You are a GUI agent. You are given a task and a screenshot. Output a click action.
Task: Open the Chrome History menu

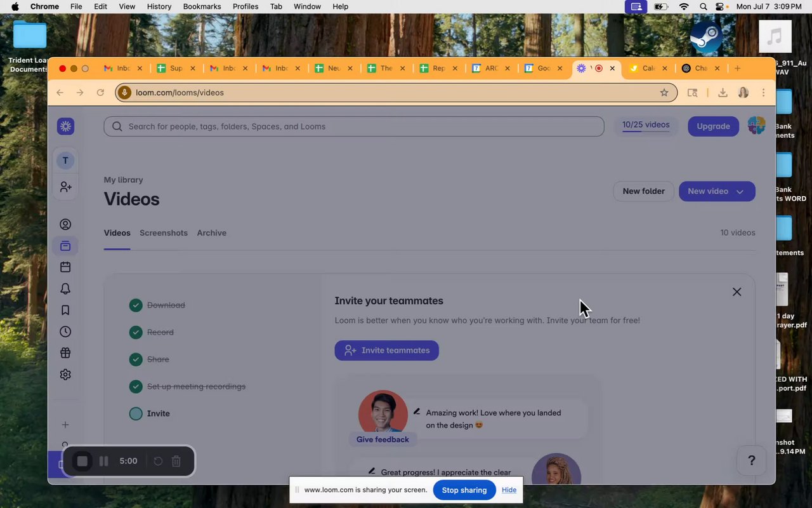[x=159, y=6]
